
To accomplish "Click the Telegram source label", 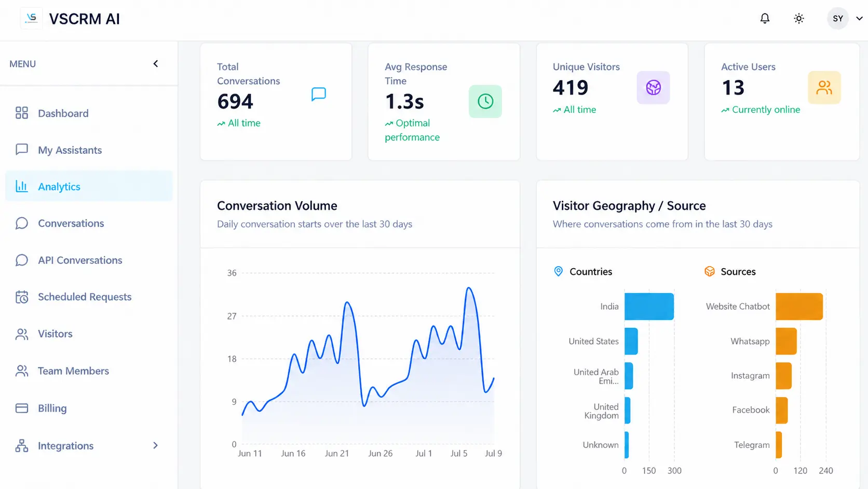I will click(x=752, y=445).
